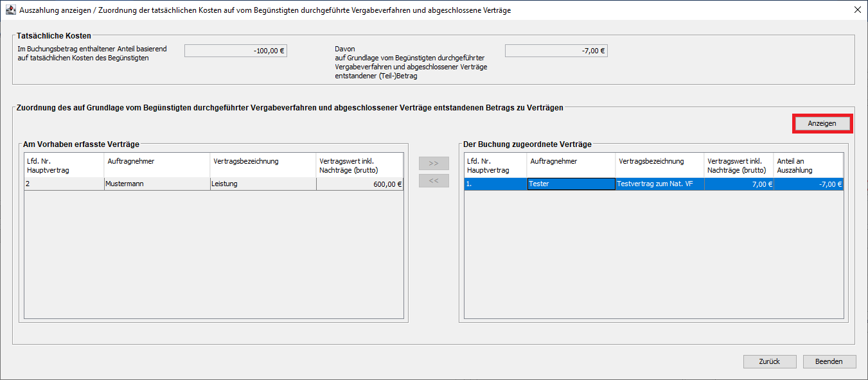Click Auftragnehmer header in Am Vorhaben table

pyautogui.click(x=157, y=166)
